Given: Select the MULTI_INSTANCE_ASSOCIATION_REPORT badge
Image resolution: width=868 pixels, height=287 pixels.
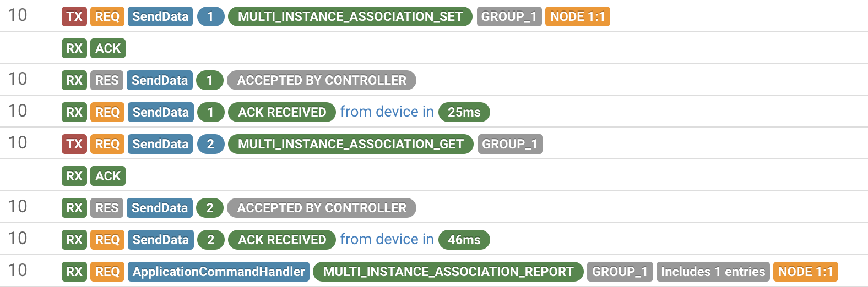Looking at the screenshot, I should (448, 272).
